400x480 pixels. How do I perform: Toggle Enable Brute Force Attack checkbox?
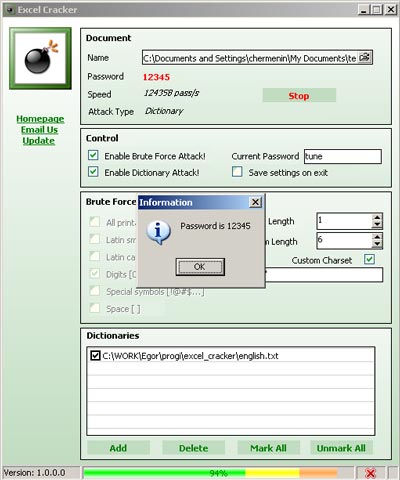[x=93, y=155]
